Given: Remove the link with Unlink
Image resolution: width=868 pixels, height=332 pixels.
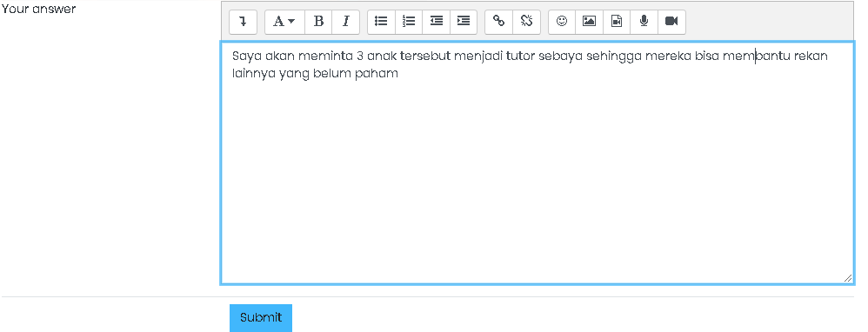Looking at the screenshot, I should 526,22.
